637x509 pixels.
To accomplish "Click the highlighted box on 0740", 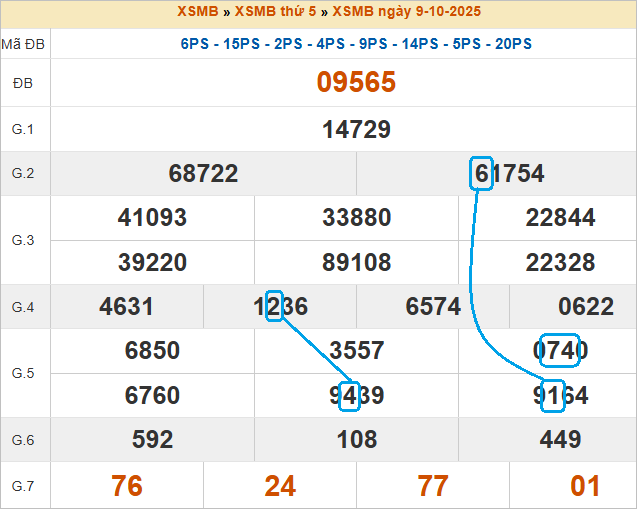I will point(559,350).
